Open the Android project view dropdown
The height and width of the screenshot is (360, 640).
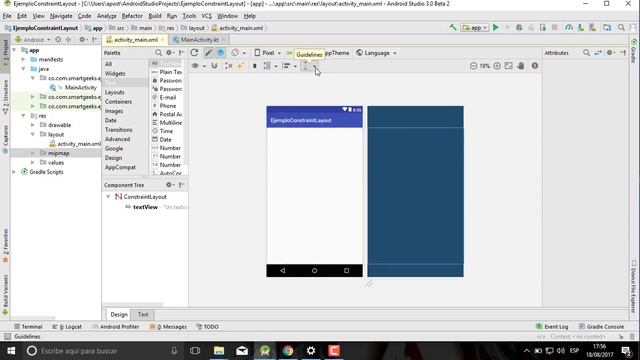click(33, 40)
